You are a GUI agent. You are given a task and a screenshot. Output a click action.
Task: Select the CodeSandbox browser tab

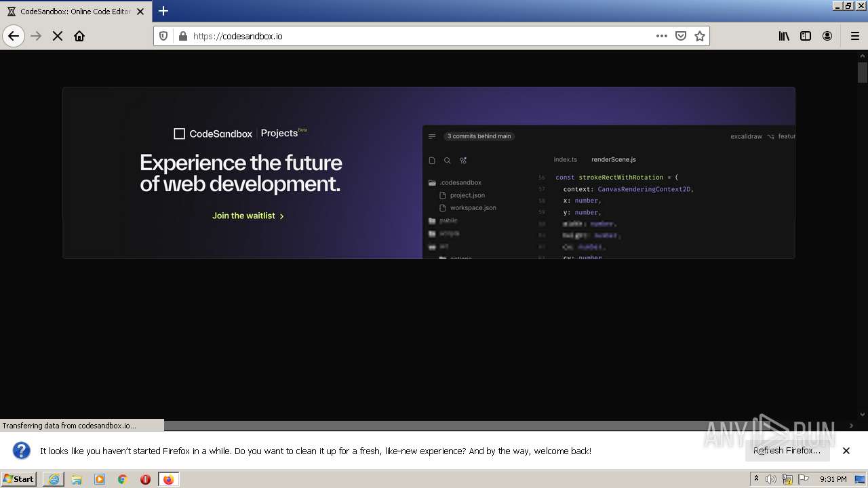(75, 12)
